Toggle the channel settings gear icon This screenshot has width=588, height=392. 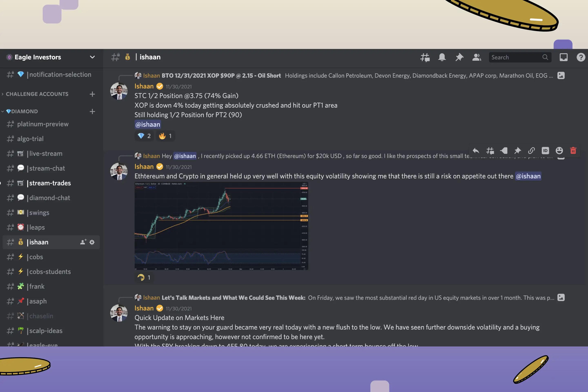click(x=92, y=242)
